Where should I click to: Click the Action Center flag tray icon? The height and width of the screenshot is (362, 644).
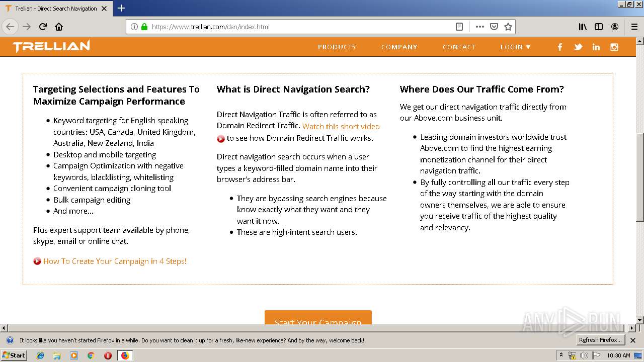point(596,355)
